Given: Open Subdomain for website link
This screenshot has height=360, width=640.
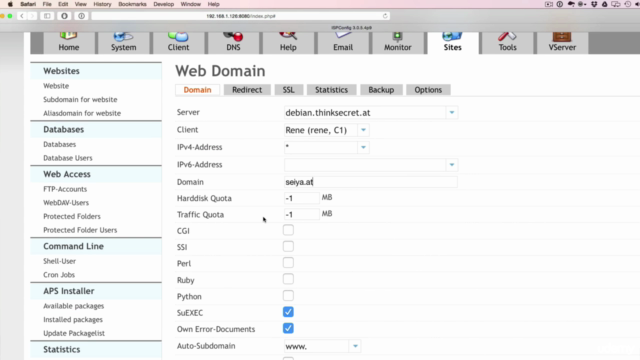Looking at the screenshot, I should pos(80,100).
